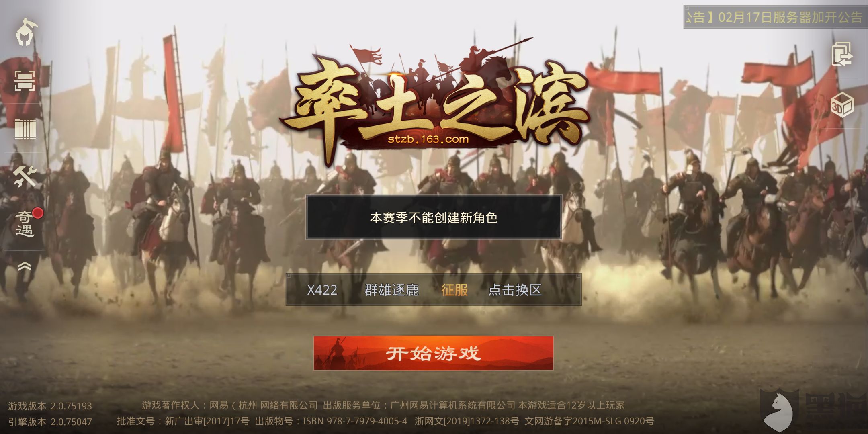
Task: Click the orange 征服 season label
Action: [x=454, y=290]
